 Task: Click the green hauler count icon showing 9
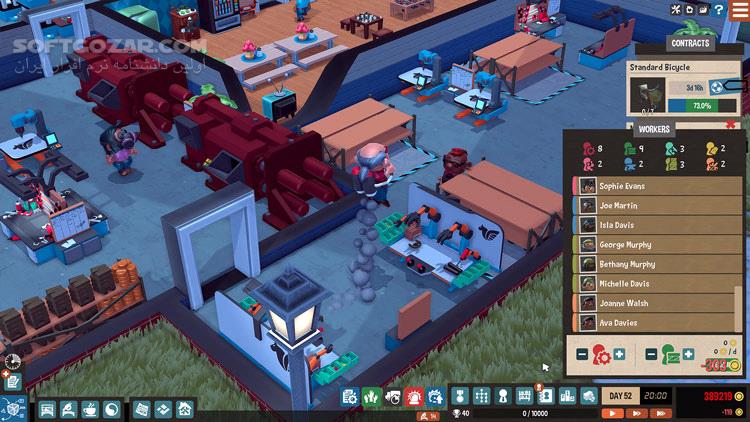(x=630, y=149)
